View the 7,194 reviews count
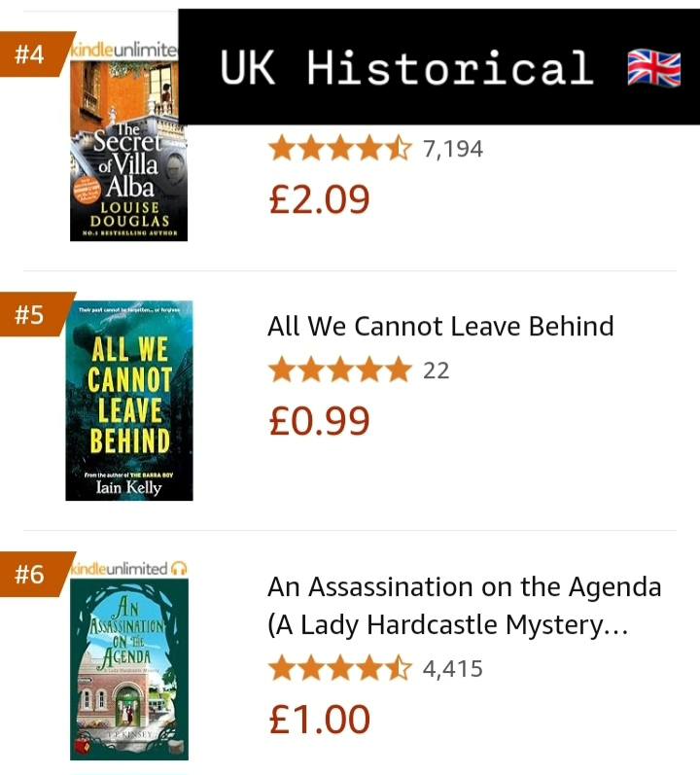700x775 pixels. [452, 149]
